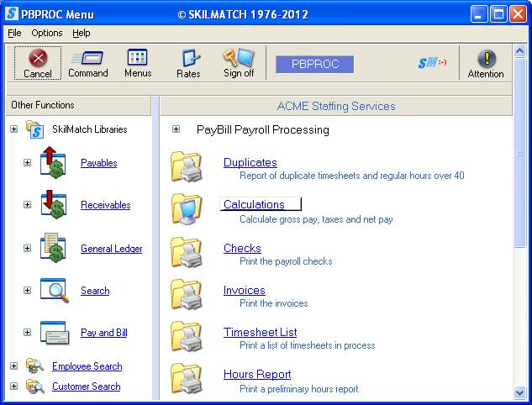Open the Duplicates report link
The height and width of the screenshot is (405, 532).
[250, 162]
